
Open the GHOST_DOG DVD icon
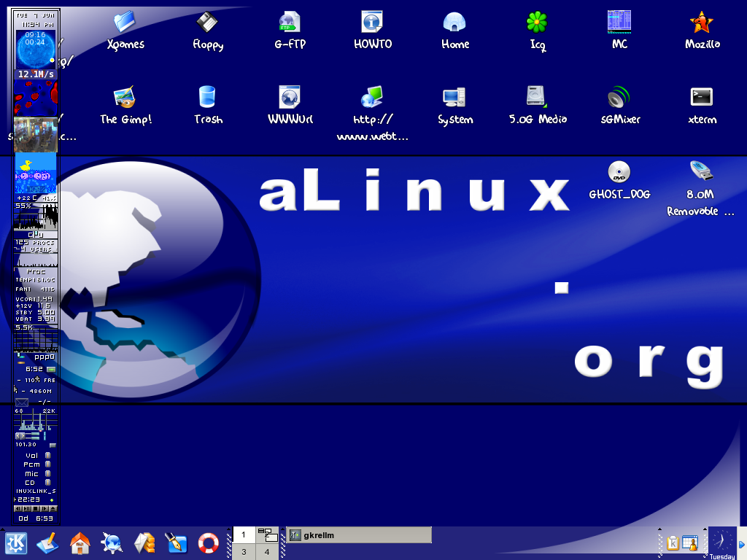tap(619, 172)
